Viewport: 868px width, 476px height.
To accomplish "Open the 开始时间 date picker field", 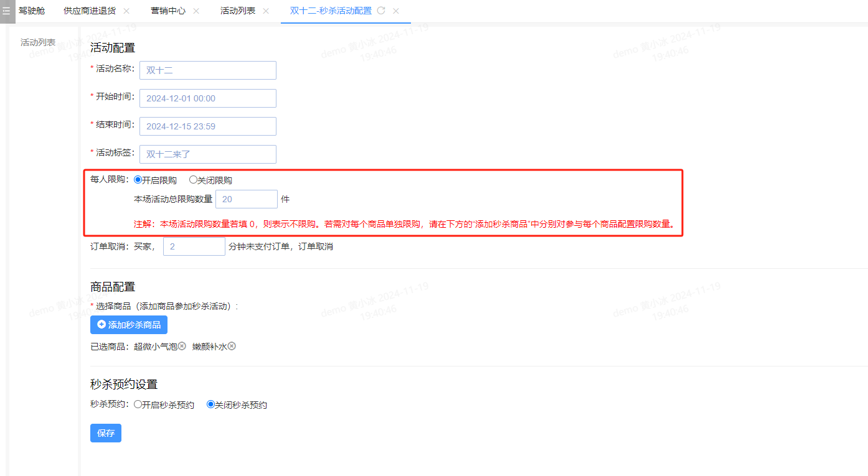I will (x=207, y=98).
